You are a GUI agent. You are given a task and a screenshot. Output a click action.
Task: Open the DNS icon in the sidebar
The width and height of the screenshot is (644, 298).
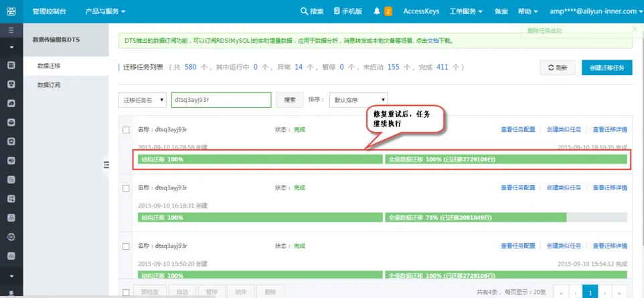11,237
